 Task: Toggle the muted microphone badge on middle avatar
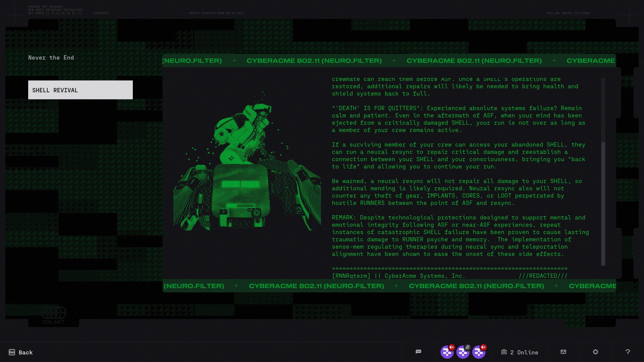[x=467, y=347]
